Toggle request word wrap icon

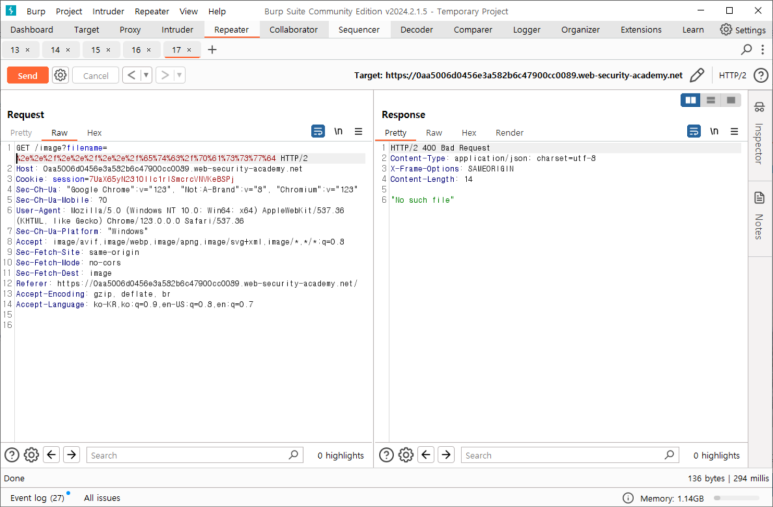(x=318, y=131)
